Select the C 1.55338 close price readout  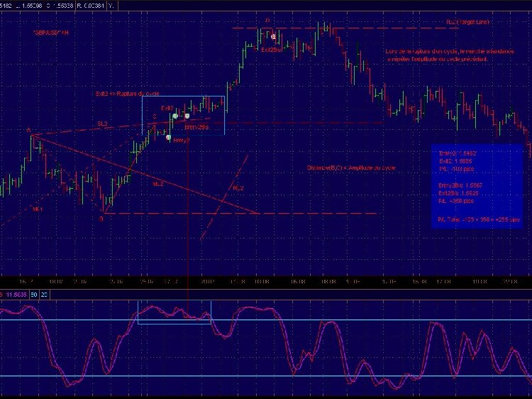click(x=60, y=6)
